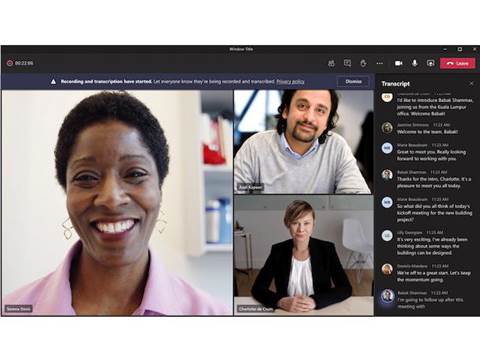Select Charlotte's video tile at bottom
480x360 pixels.
point(303,255)
